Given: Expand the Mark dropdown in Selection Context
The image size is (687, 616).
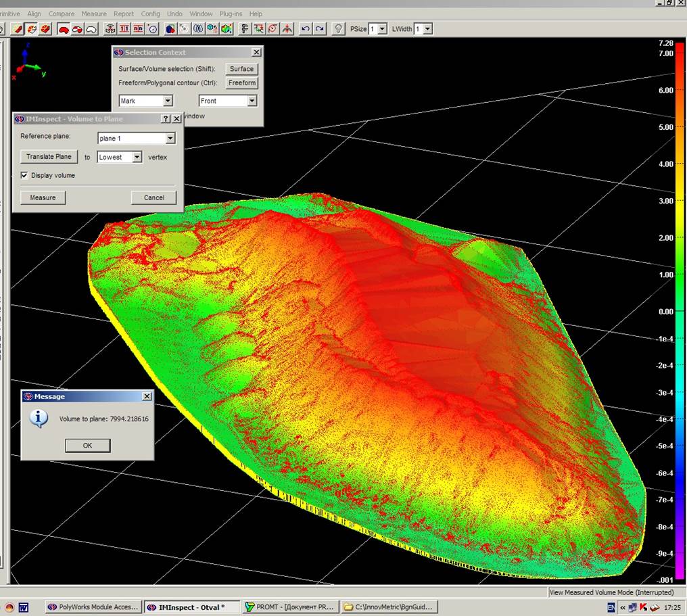Looking at the screenshot, I should pyautogui.click(x=168, y=101).
